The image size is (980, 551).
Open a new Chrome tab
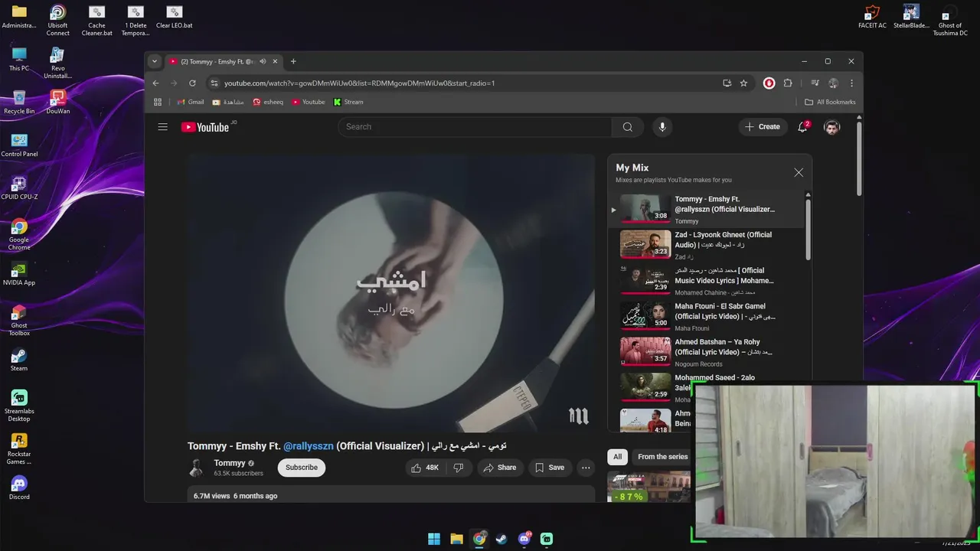coord(293,61)
